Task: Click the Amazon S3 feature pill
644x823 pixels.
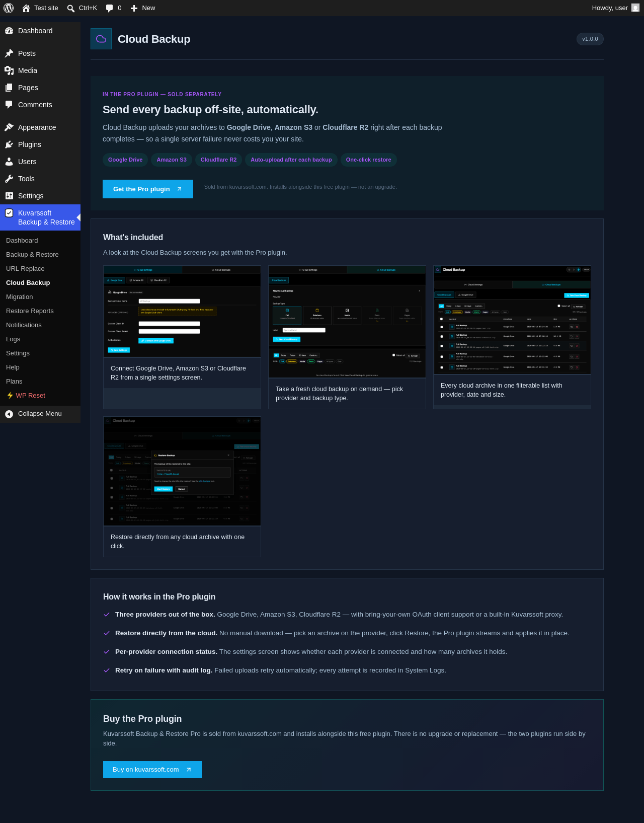Action: click(172, 160)
